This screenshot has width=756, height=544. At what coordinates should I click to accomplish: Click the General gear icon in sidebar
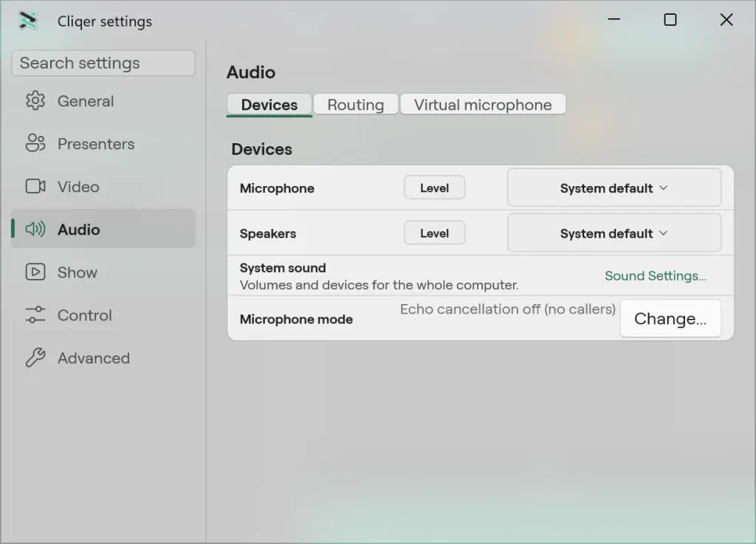click(35, 100)
